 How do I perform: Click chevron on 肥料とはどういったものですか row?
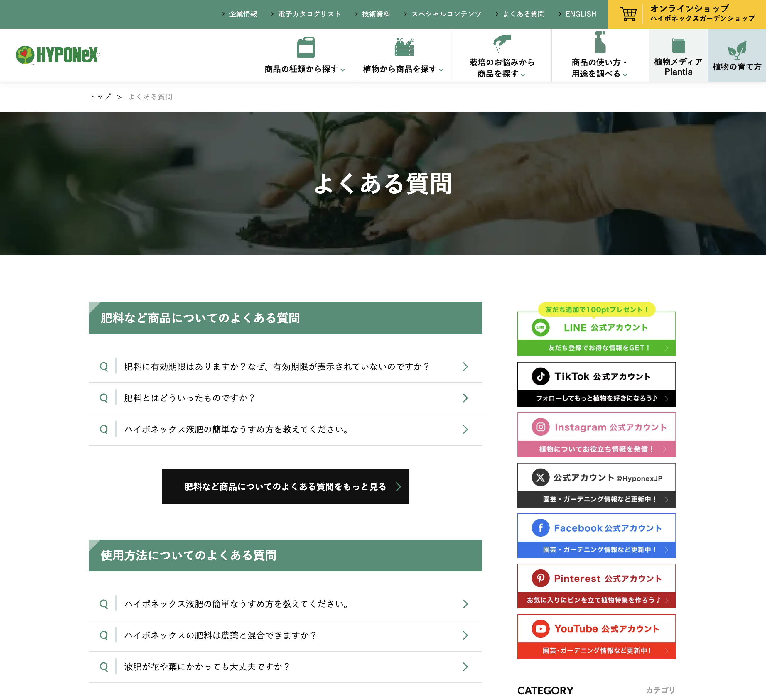pos(465,398)
